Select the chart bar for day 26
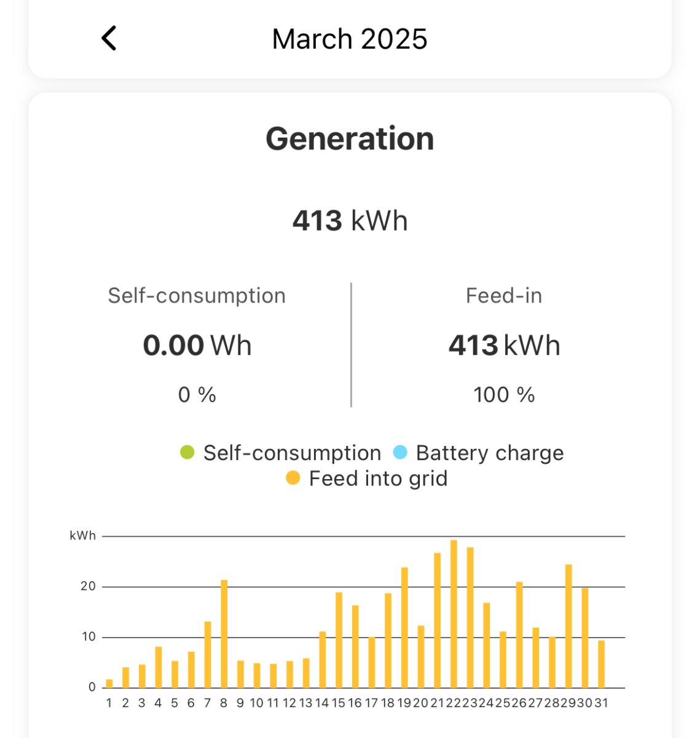This screenshot has width=700, height=738. (519, 635)
